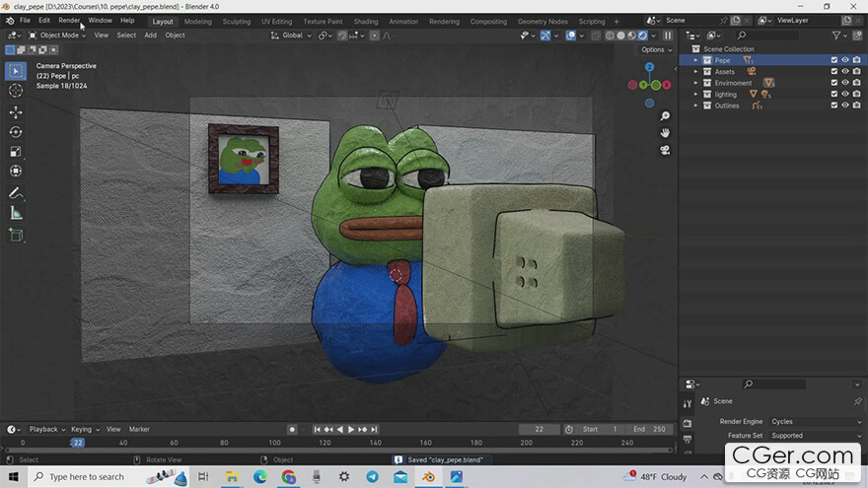Screen dimensions: 868x488
Task: Hide the Assets collection eye
Action: click(845, 71)
